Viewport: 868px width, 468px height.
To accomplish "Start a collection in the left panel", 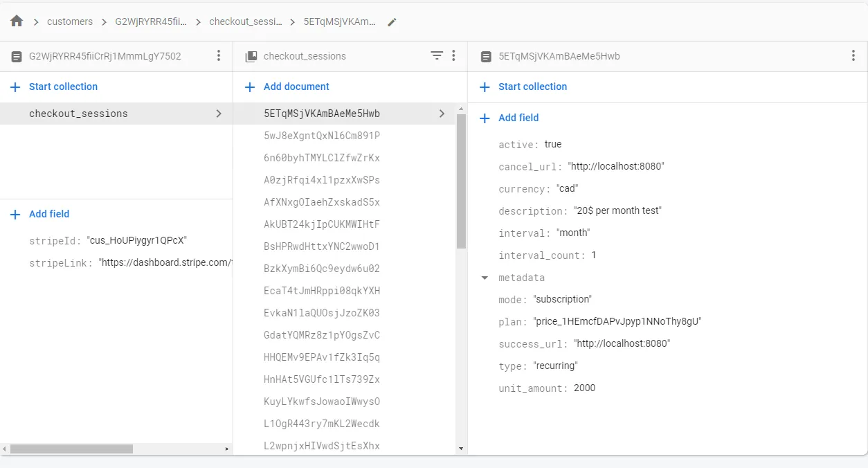I will click(x=63, y=87).
